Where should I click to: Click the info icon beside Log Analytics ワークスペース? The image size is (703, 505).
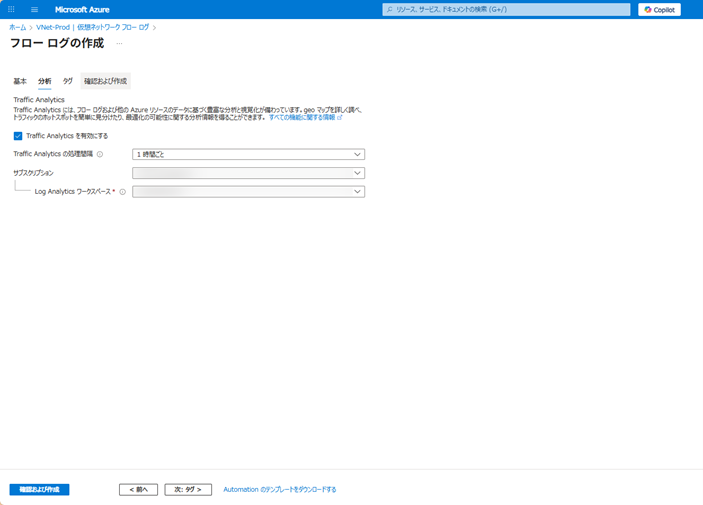(123, 191)
